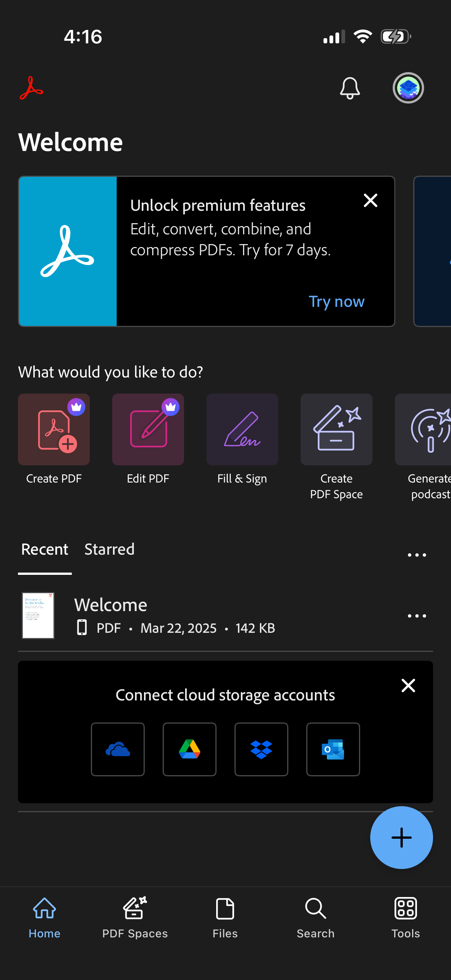Tap the blue Acrobat promo image
Viewport: 451px width, 980px height.
click(x=68, y=251)
